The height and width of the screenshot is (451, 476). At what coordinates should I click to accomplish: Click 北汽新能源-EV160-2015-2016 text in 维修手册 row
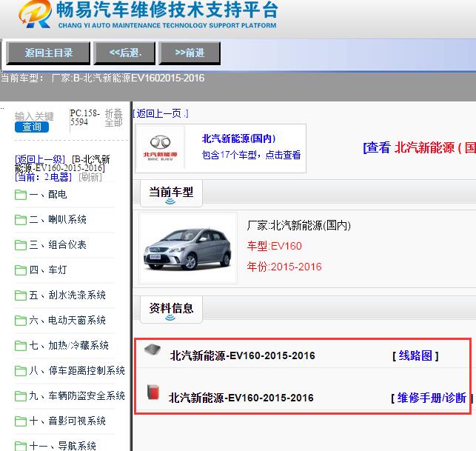[241, 398]
